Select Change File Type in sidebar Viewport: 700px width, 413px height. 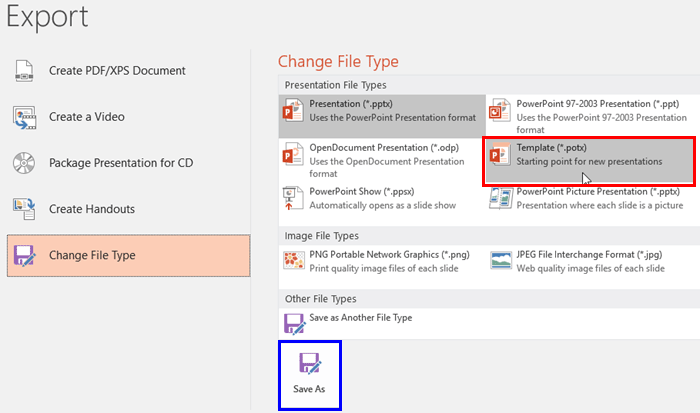[x=129, y=255]
